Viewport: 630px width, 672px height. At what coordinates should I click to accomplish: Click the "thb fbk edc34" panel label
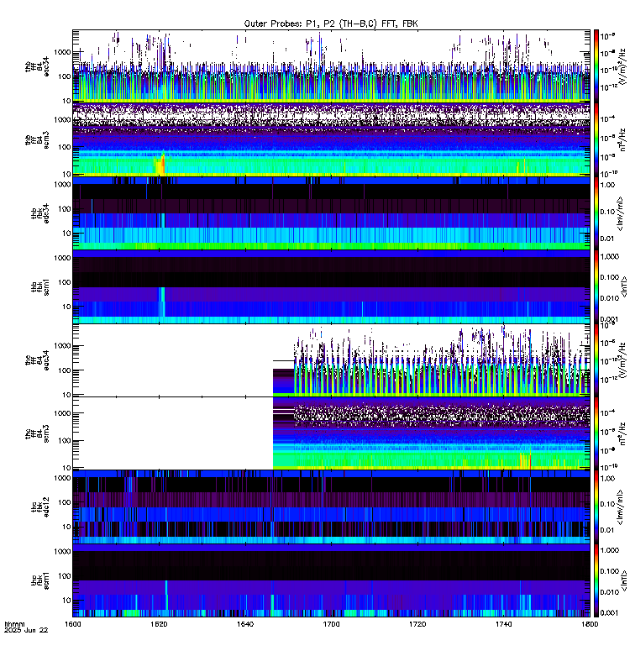(40, 213)
